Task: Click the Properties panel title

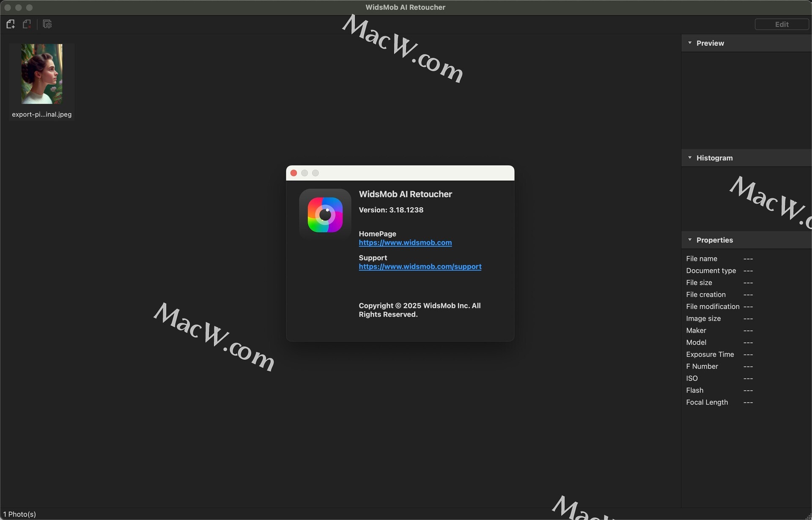Action: click(715, 240)
